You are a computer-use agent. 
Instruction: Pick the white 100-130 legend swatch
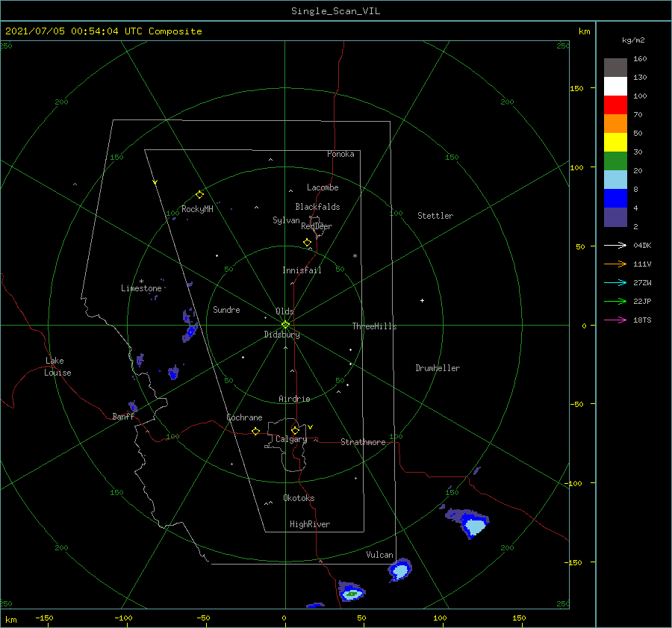(615, 86)
